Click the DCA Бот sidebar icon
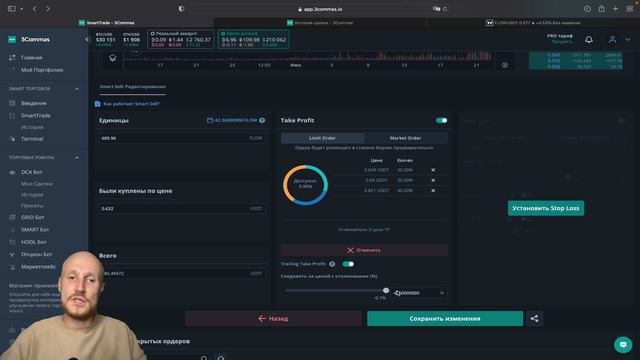This screenshot has width=640, height=360. [x=12, y=172]
